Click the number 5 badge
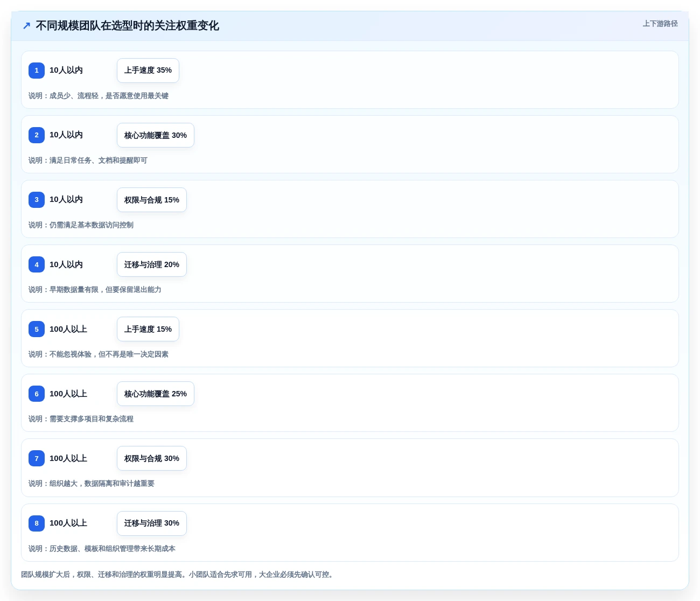 37,329
